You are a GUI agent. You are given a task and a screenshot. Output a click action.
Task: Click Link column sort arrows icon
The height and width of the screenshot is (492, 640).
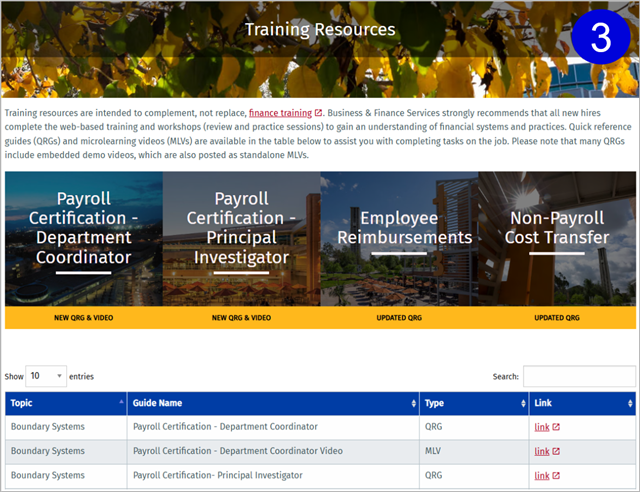click(x=630, y=403)
